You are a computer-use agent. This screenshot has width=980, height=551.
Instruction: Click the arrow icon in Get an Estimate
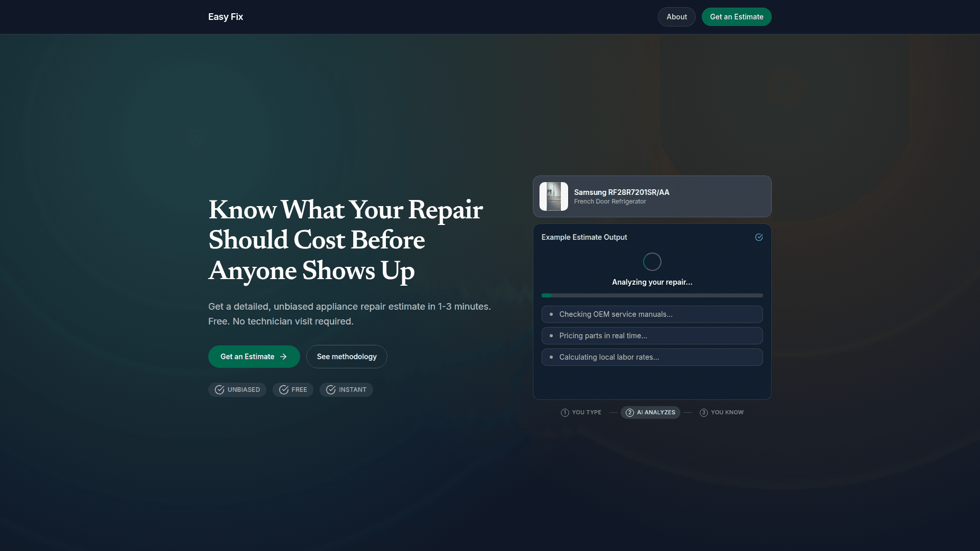coord(283,357)
